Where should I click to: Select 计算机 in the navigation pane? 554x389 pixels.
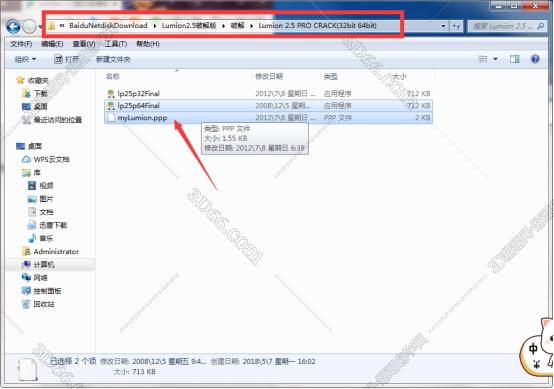[x=44, y=265]
